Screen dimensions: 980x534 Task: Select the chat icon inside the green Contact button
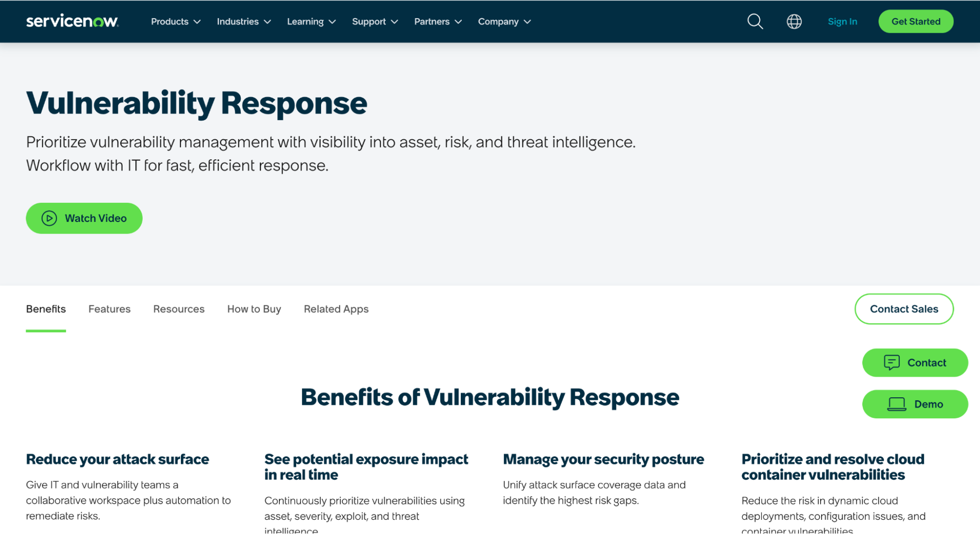click(x=892, y=363)
